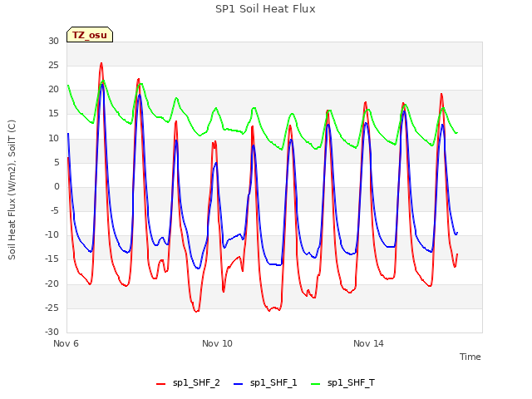Click the Time axis title
Screen dimensions: 532x399
pyautogui.click(x=470, y=357)
